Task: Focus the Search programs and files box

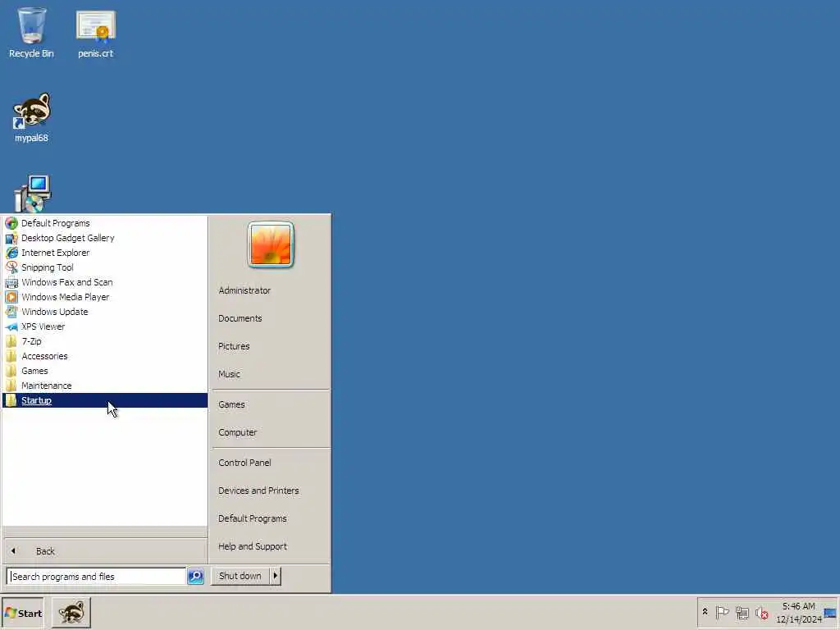Action: click(x=97, y=577)
